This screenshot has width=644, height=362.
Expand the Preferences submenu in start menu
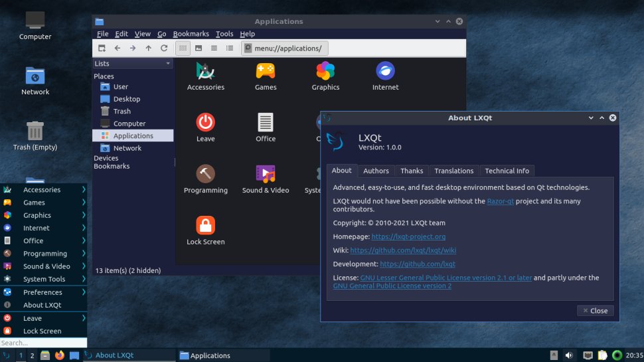(84, 292)
